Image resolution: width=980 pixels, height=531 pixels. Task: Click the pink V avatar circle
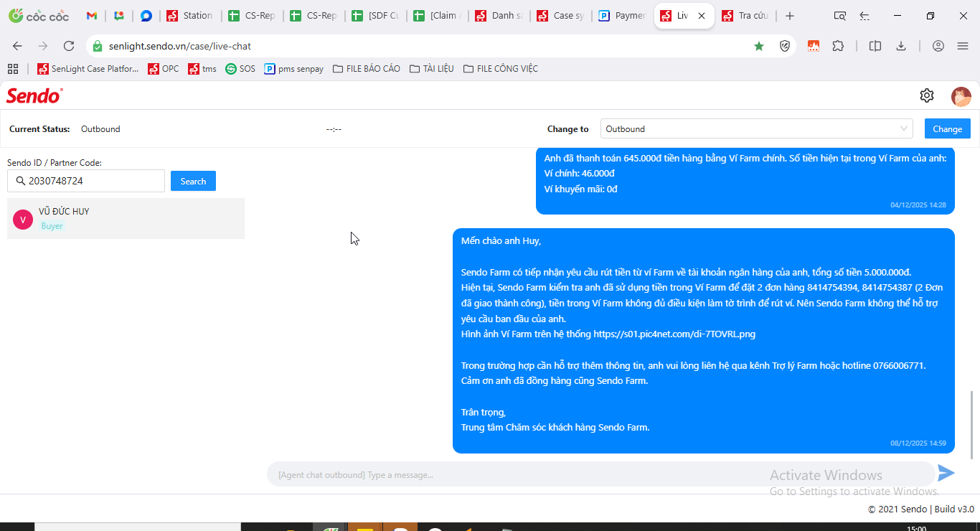(x=23, y=220)
